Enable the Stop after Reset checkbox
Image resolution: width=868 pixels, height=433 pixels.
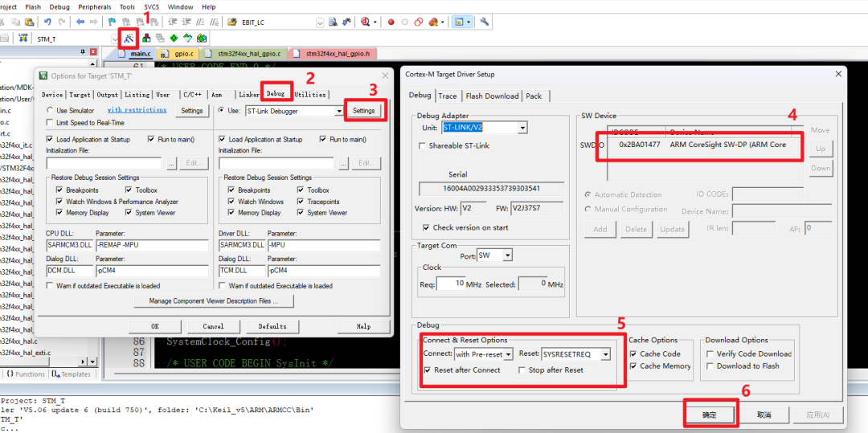pyautogui.click(x=522, y=370)
